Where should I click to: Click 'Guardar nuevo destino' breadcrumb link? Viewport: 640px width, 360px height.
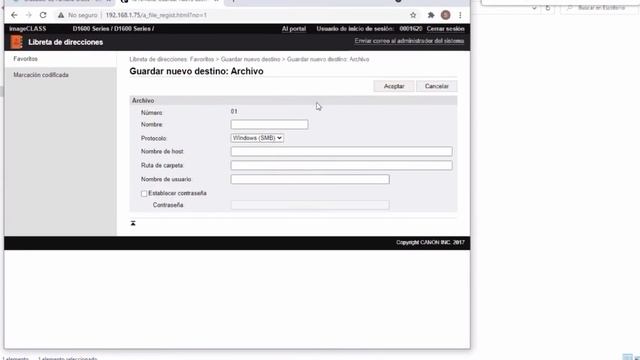click(251, 59)
